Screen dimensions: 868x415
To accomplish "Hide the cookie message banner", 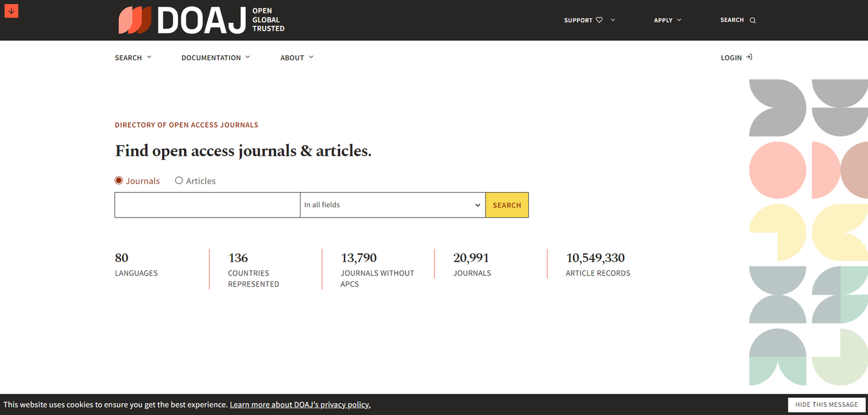I will click(x=826, y=405).
